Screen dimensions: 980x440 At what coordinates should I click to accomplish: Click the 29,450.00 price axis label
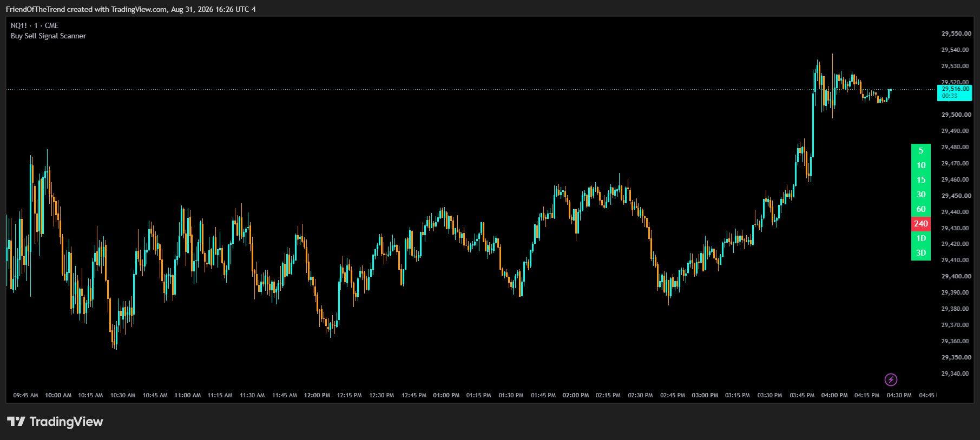click(x=956, y=196)
